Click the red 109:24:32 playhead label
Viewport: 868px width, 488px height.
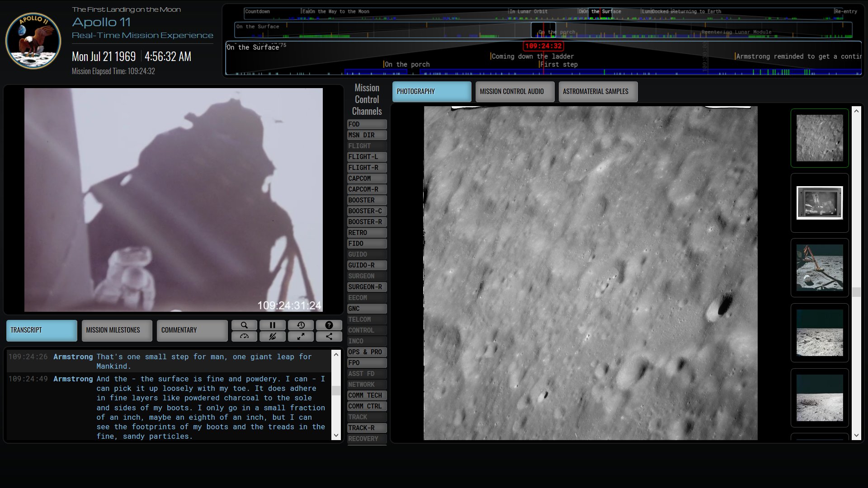[543, 46]
